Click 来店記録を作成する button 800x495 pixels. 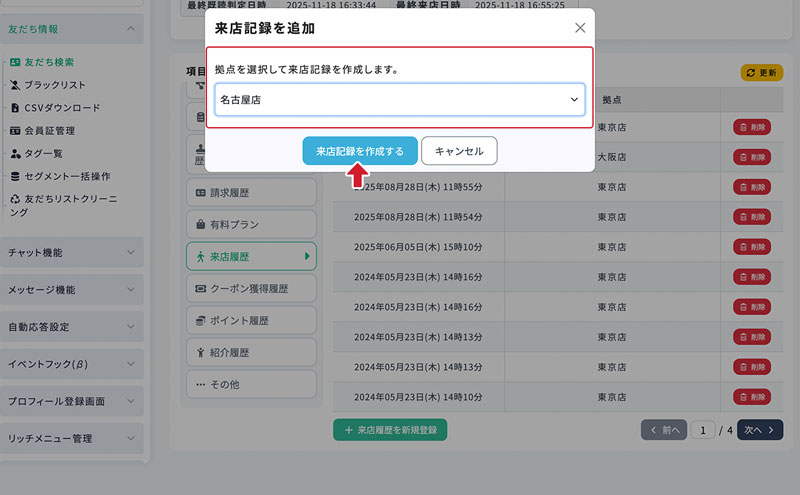point(360,151)
